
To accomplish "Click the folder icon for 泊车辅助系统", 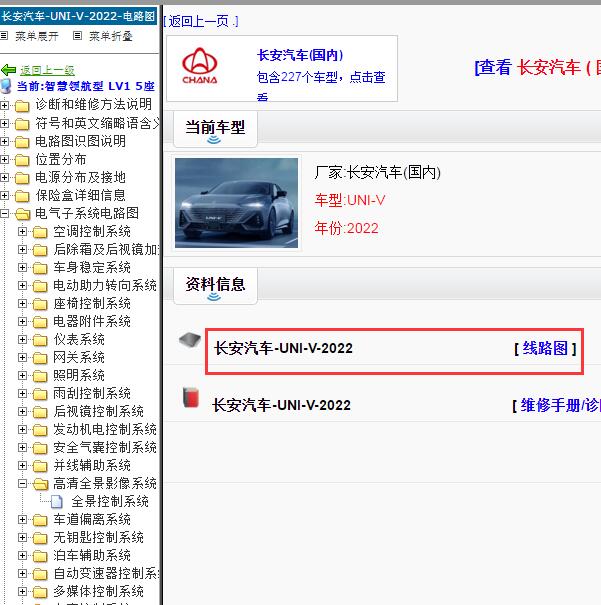I will (40, 556).
